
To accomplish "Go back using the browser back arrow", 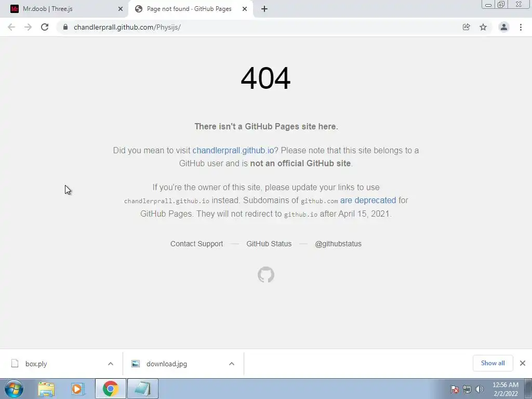I will 11,27.
